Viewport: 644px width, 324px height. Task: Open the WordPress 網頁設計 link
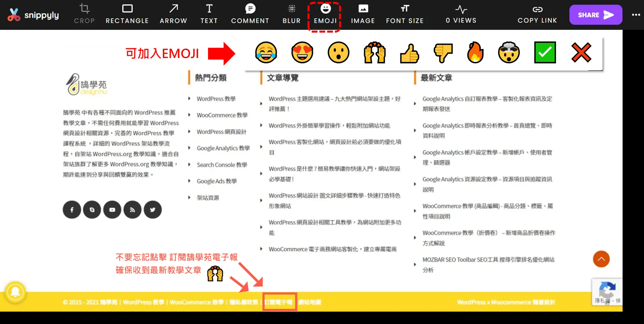(x=222, y=132)
